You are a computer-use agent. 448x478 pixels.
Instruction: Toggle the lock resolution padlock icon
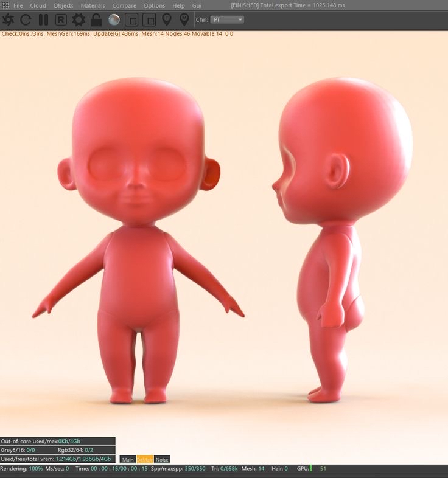pyautogui.click(x=96, y=20)
